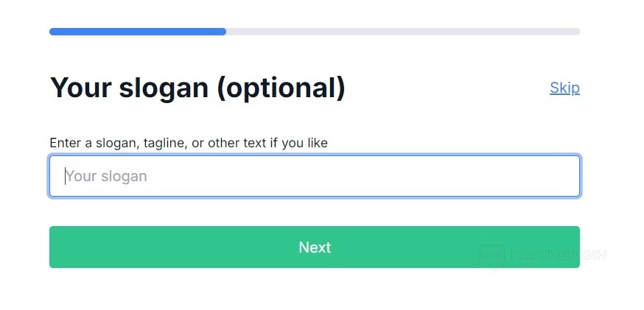Click the "Your slogan (optional)" heading
644x310 pixels.
pyautogui.click(x=197, y=88)
